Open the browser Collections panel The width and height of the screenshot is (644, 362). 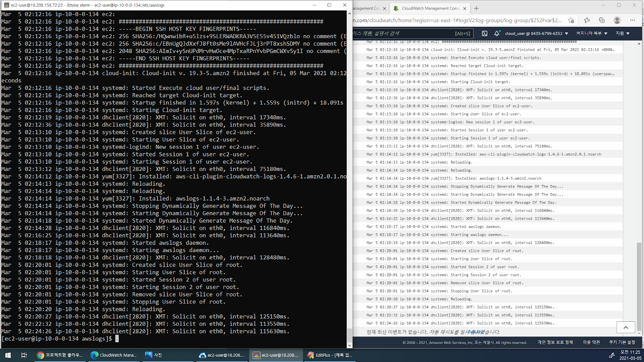(602, 20)
